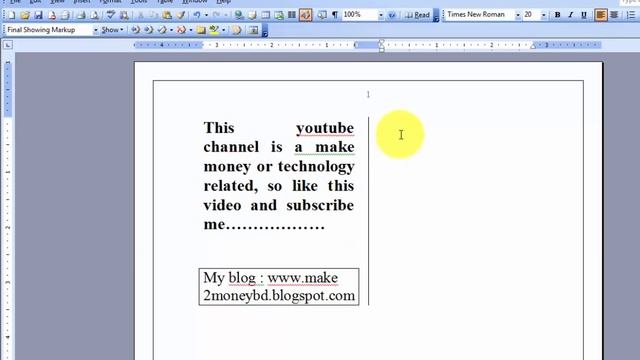640x360 pixels.
Task: Toggle Bold formatting
Action: click(558, 15)
